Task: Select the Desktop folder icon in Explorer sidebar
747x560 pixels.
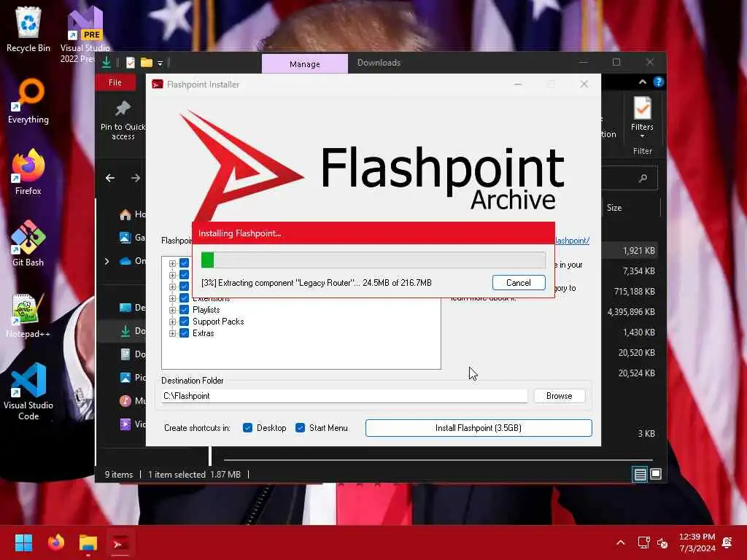Action: [x=125, y=308]
